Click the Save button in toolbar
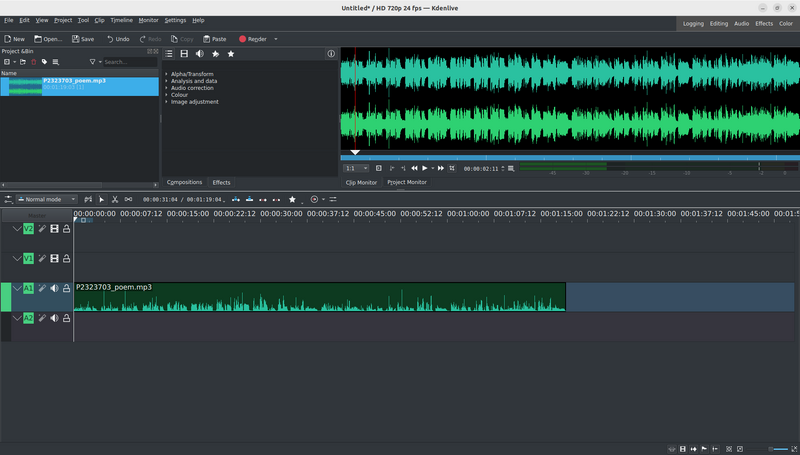The height and width of the screenshot is (455, 800). pos(82,39)
